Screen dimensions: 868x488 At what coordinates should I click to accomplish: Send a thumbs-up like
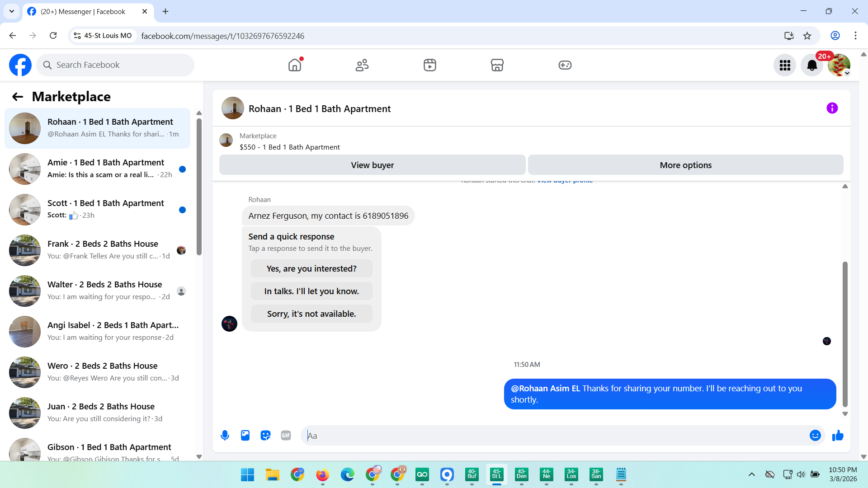838,436
